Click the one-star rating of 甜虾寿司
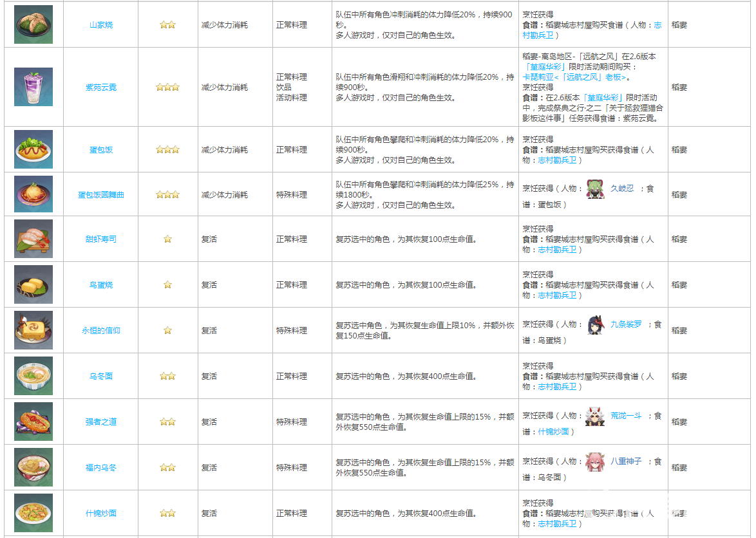Viewport: 756px width, 538px height. pyautogui.click(x=168, y=239)
